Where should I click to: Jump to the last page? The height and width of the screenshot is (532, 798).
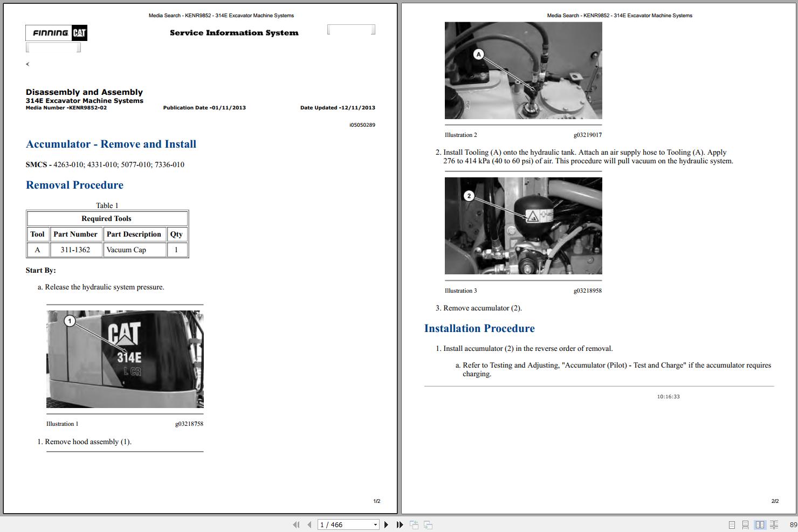[x=399, y=524]
